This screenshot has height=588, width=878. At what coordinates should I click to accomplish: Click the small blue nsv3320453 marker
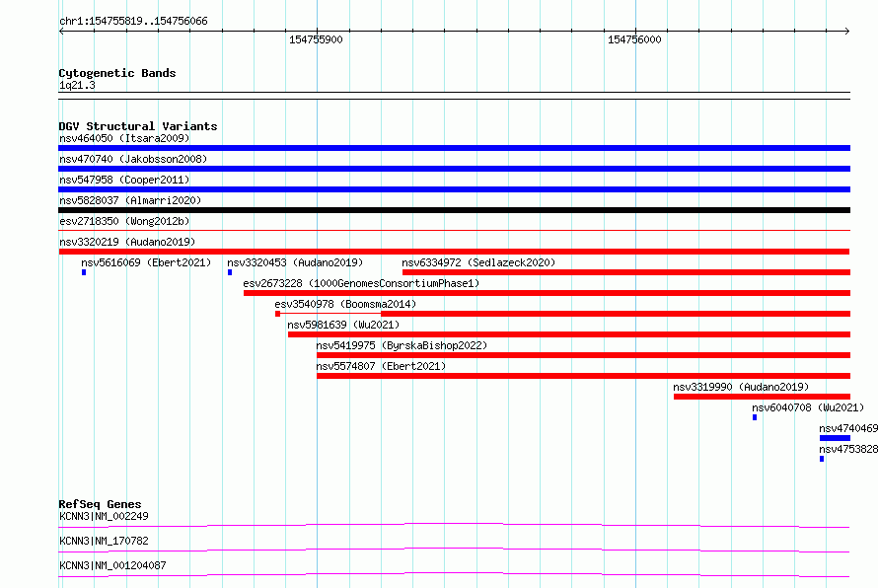[230, 272]
